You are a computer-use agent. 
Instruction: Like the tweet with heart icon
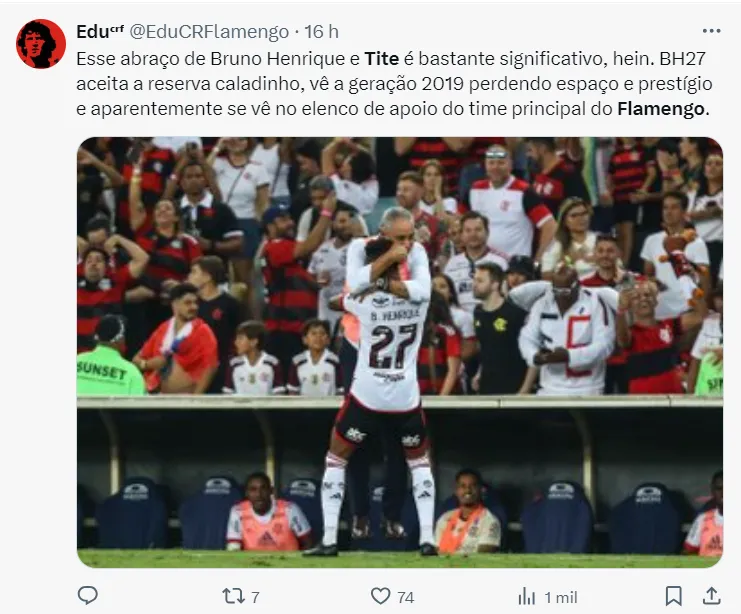(380, 596)
